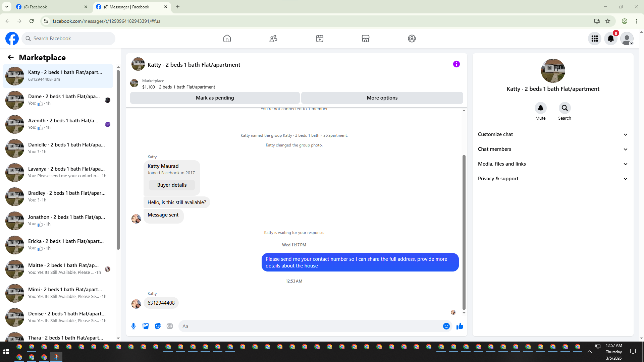Open notifications bell with 8 badge
The image size is (644, 362).
[x=611, y=39]
